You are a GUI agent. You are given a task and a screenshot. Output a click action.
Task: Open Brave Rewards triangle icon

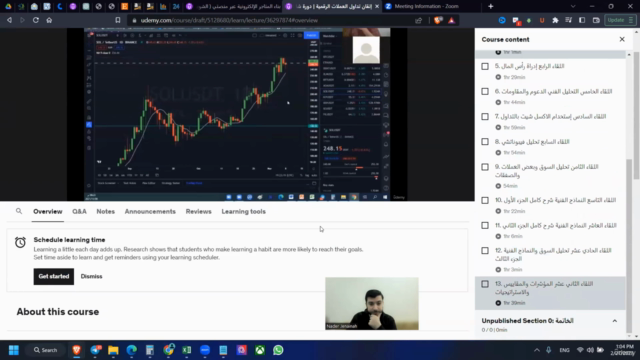click(x=451, y=20)
